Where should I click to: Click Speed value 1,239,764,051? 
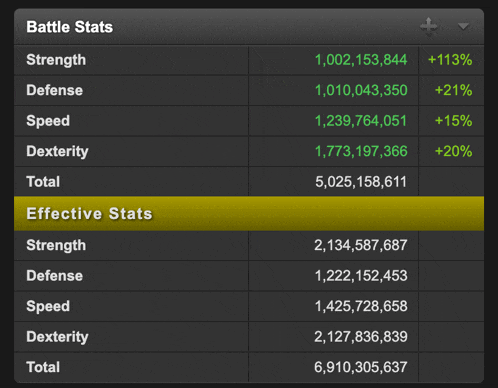click(x=361, y=121)
